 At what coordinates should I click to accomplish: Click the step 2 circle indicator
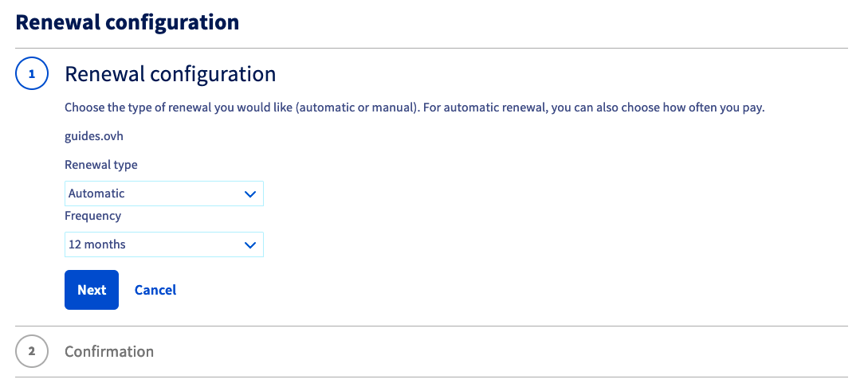click(32, 351)
